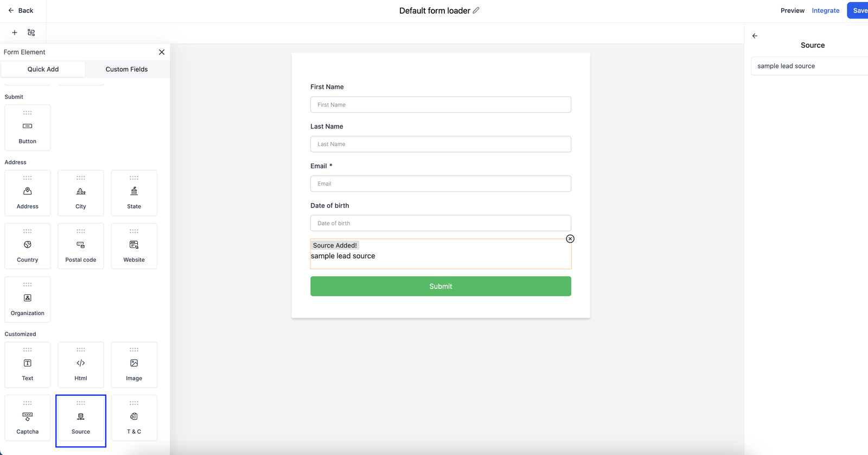
Task: Select the T & C element
Action: click(133, 419)
